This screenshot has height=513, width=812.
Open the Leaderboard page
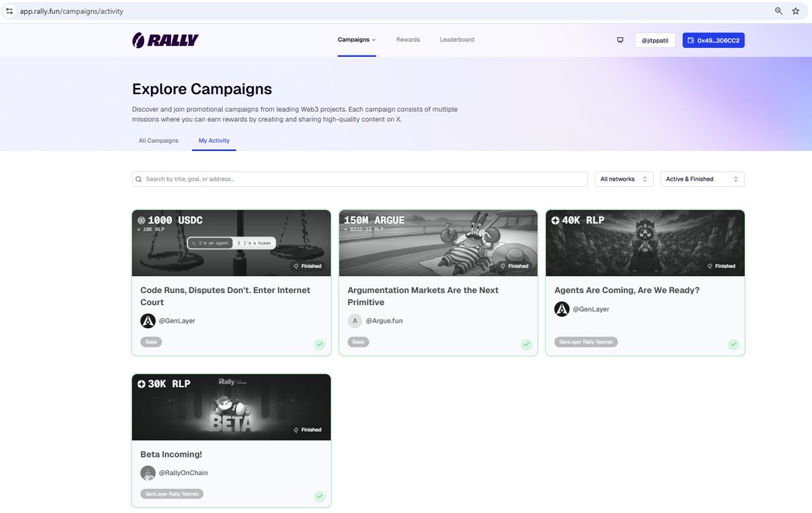pyautogui.click(x=457, y=40)
